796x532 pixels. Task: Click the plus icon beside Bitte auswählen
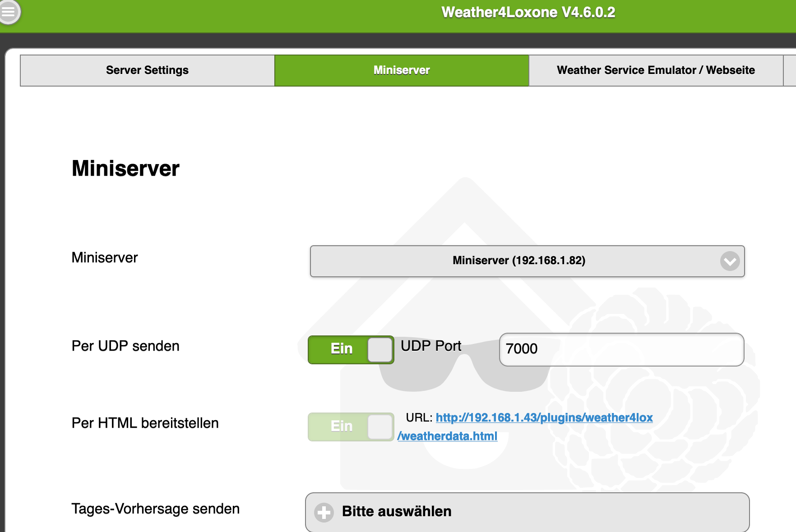(x=324, y=513)
